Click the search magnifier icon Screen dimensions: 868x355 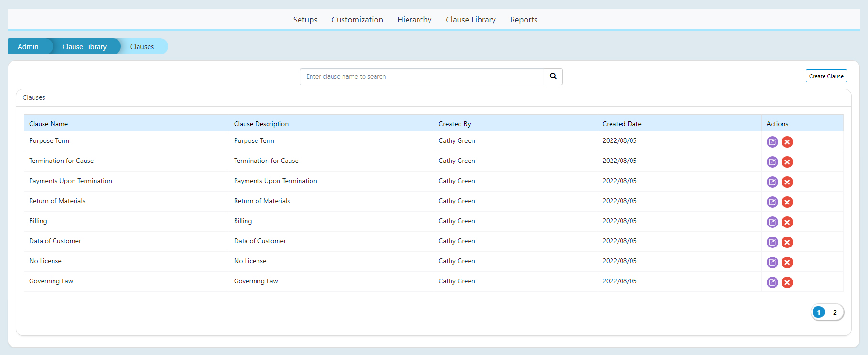coord(553,76)
